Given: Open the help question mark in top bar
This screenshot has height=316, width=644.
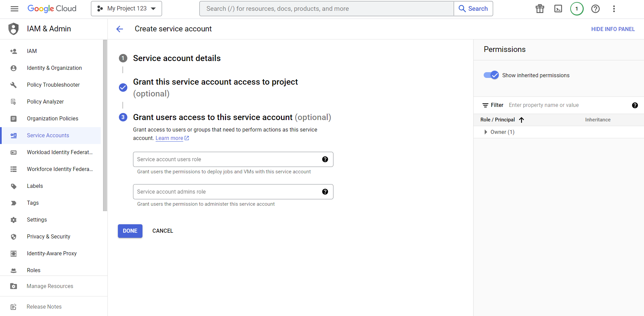Looking at the screenshot, I should pyautogui.click(x=595, y=9).
